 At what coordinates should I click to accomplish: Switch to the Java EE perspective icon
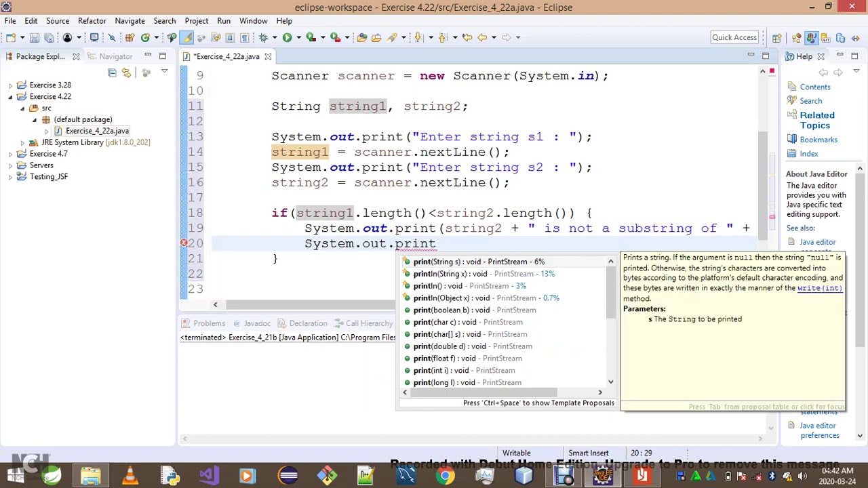pyautogui.click(x=797, y=38)
